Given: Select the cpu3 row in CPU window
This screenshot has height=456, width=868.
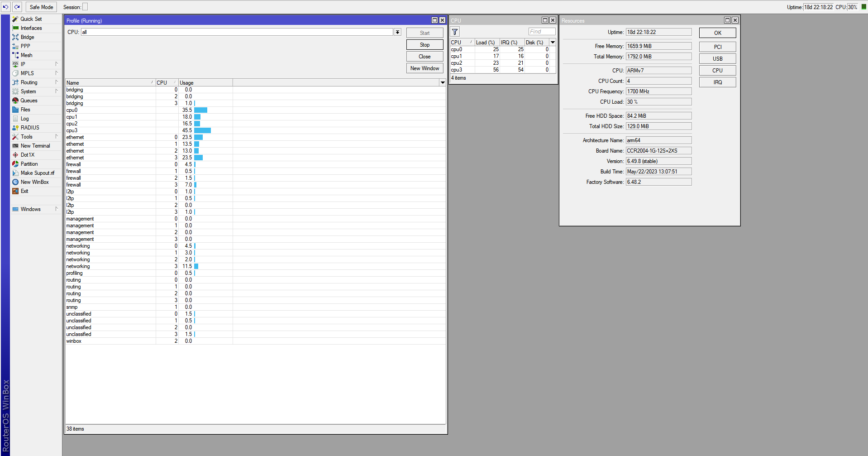Looking at the screenshot, I should pos(503,70).
